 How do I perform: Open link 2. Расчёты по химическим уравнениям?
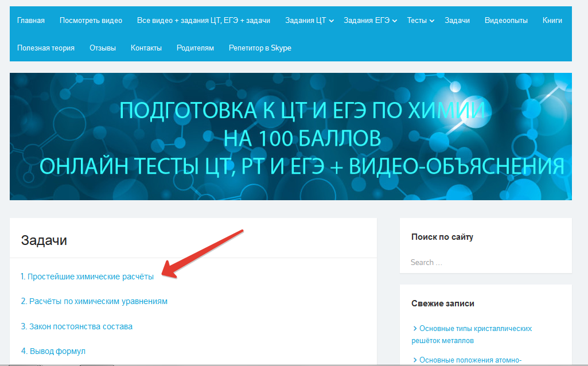pyautogui.click(x=94, y=302)
